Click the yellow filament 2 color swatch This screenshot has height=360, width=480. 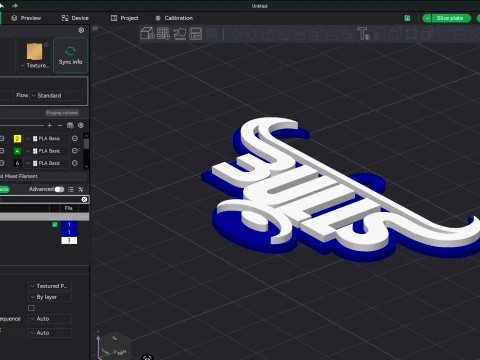click(17, 138)
